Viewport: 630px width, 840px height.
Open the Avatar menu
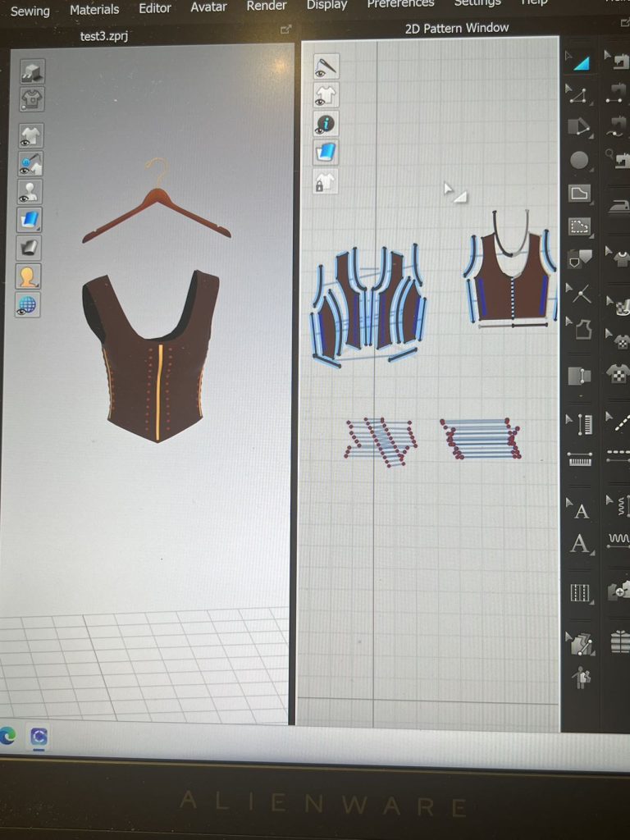pos(208,7)
